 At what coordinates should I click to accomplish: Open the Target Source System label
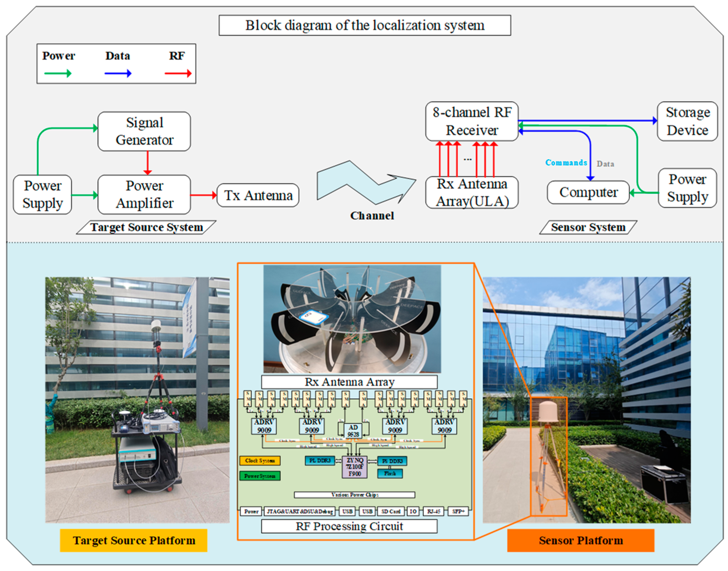[x=147, y=227]
